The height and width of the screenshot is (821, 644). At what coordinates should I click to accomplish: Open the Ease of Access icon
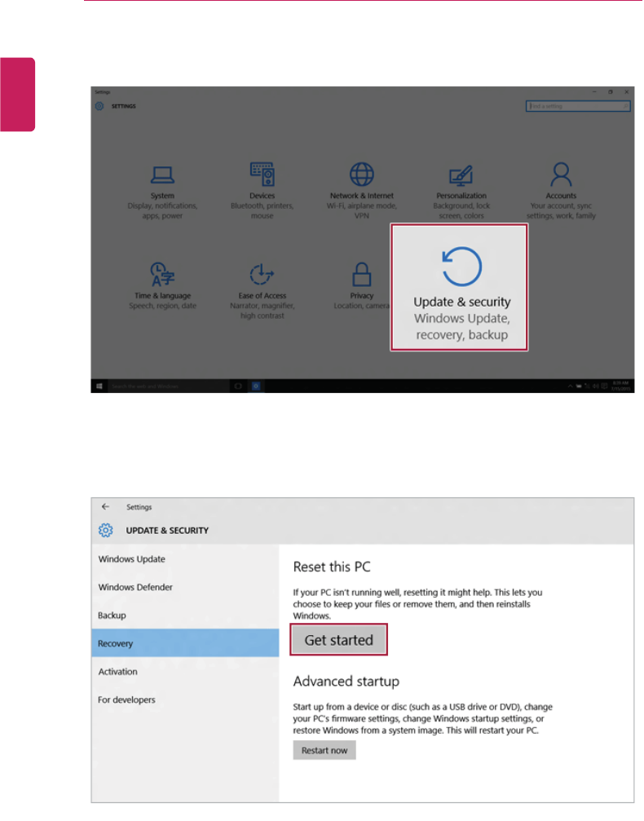tap(262, 275)
